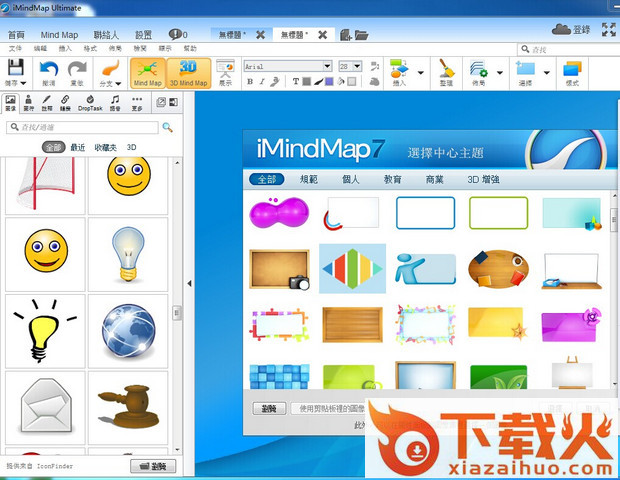Screen dimensions: 620x480
Task: Open the Home tab
Action: [x=16, y=35]
